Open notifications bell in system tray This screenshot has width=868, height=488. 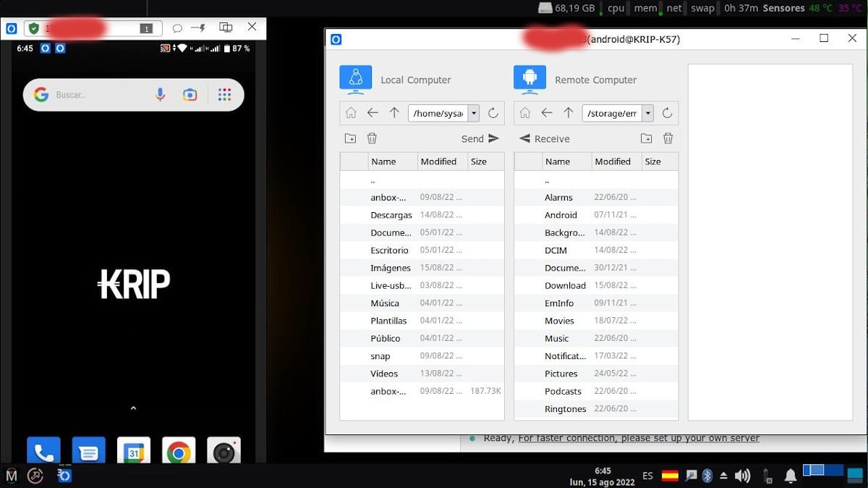791,476
